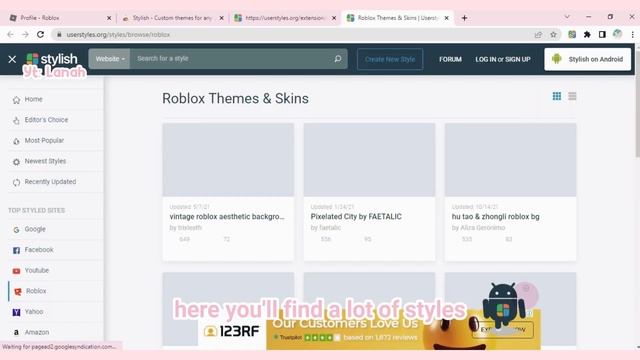Open the Website search filter dropdown
The width and height of the screenshot is (640, 360).
[109, 59]
